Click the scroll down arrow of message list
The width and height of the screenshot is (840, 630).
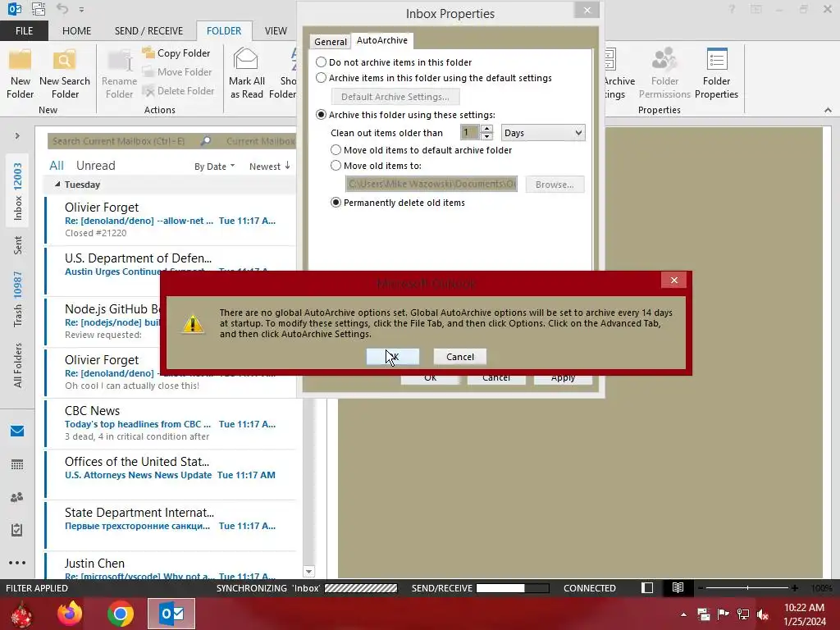pyautogui.click(x=308, y=572)
